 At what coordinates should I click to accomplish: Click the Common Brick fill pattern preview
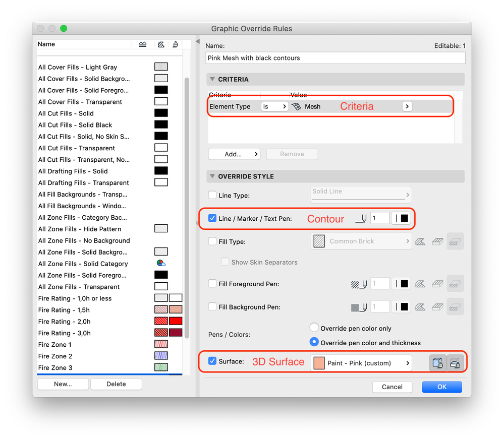pyautogui.click(x=319, y=241)
